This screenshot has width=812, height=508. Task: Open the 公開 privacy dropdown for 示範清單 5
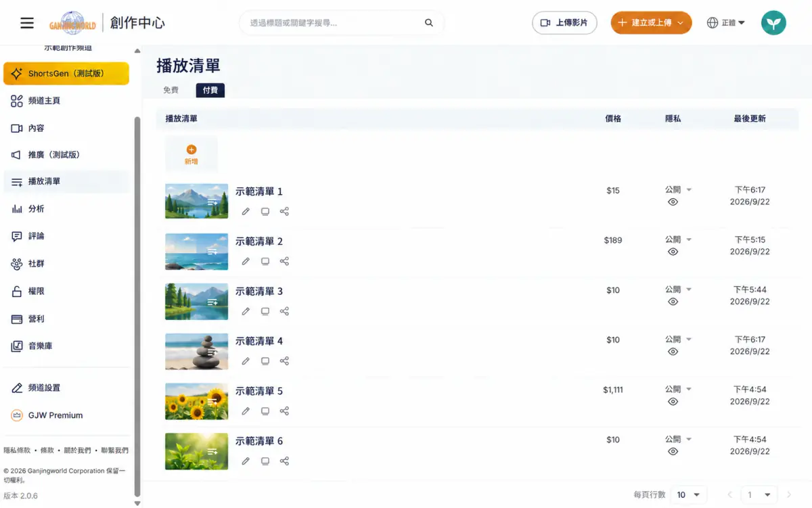click(679, 390)
